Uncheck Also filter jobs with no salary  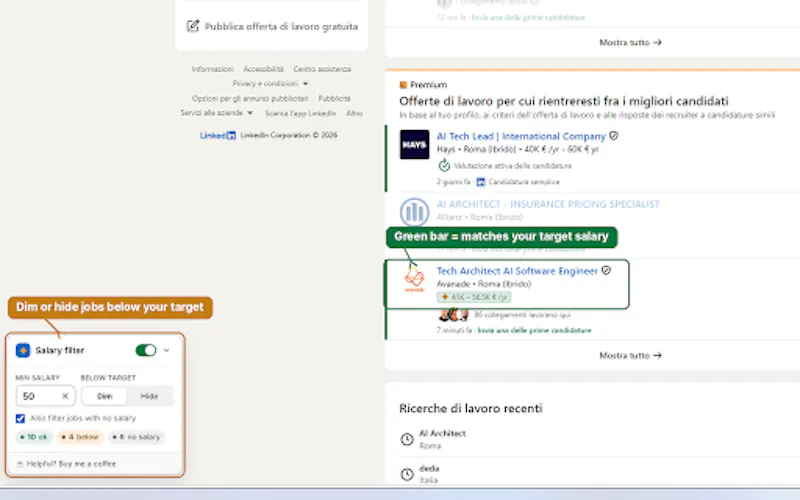[x=20, y=418]
